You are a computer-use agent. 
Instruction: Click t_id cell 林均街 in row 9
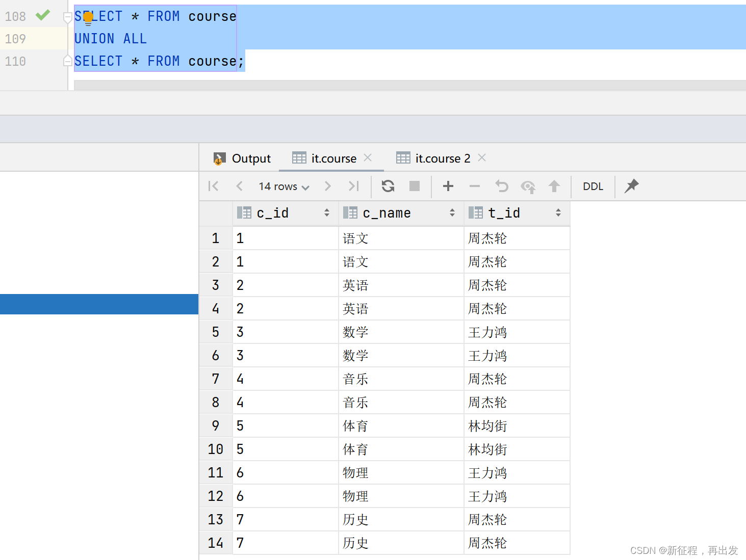tap(517, 425)
